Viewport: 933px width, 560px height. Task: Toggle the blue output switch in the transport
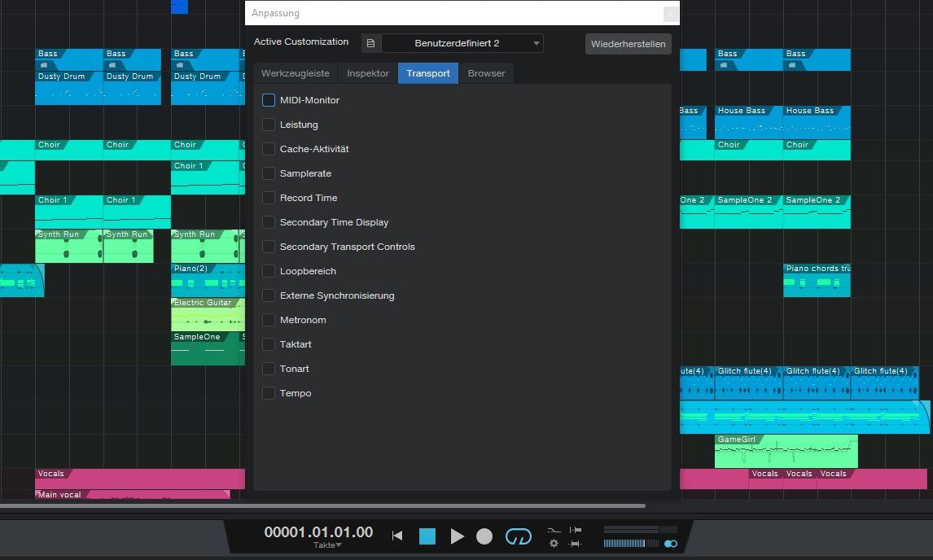pos(671,543)
